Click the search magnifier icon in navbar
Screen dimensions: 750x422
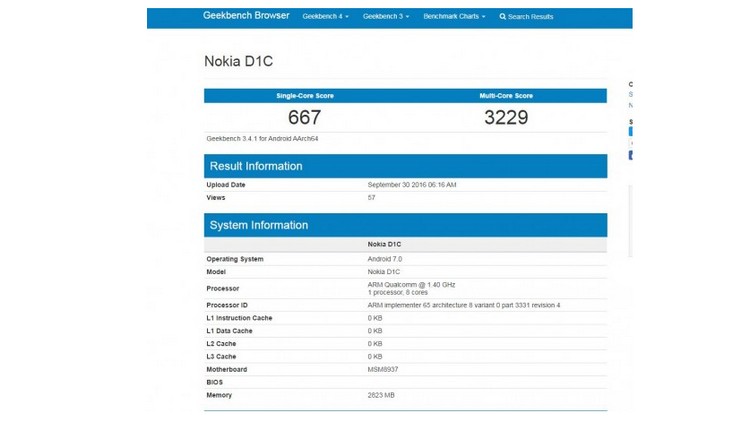point(502,16)
